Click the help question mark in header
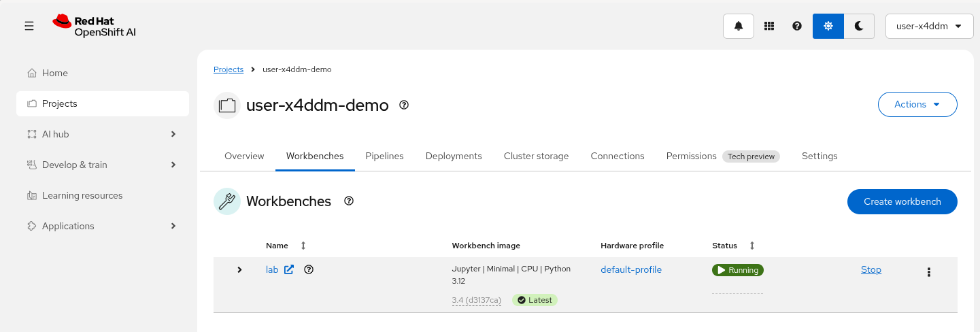Screen dimensions: 980x332 pyautogui.click(x=797, y=26)
